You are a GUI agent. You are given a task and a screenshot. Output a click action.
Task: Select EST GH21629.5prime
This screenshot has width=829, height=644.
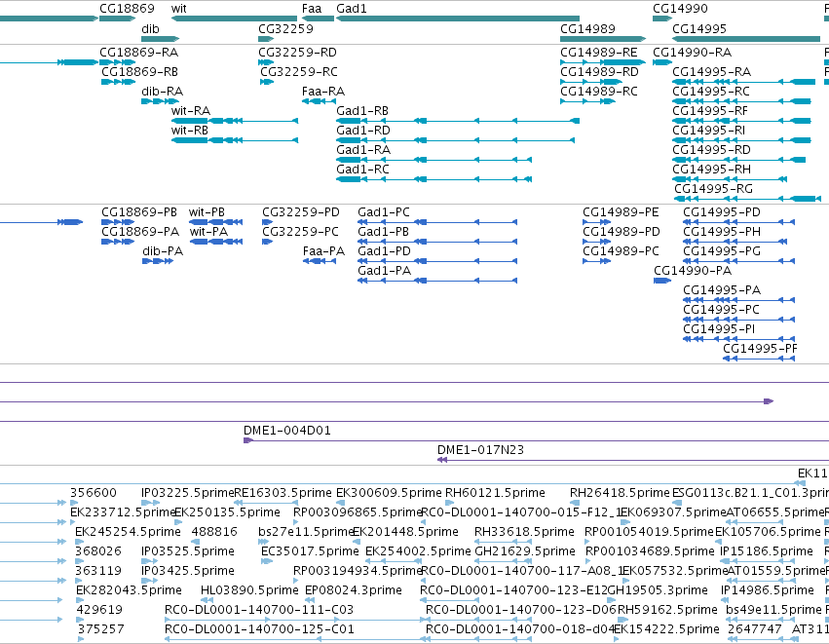[524, 552]
